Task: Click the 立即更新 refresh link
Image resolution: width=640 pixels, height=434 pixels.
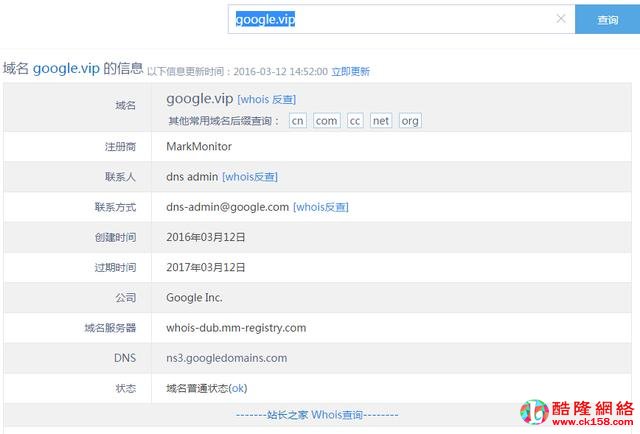Action: (x=350, y=72)
